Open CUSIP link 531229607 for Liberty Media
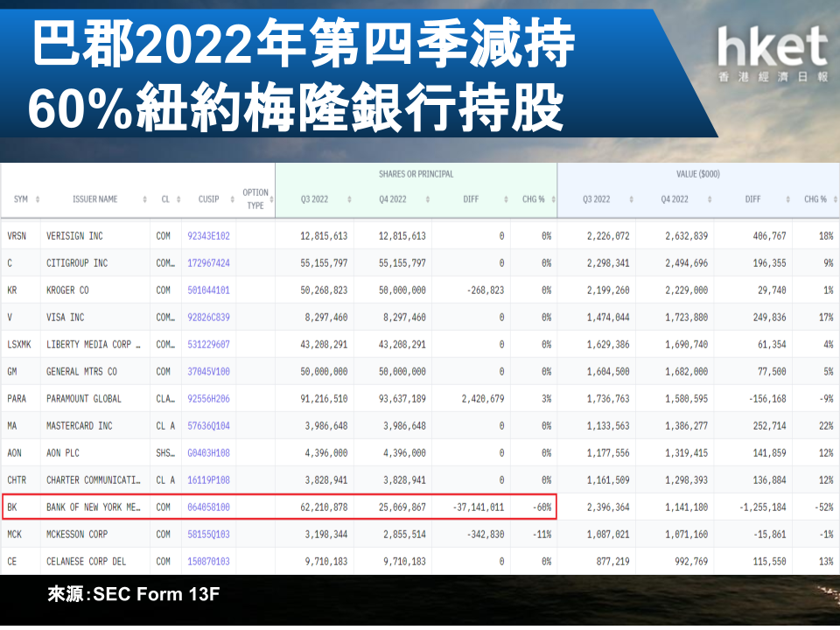This screenshot has height=630, width=840. point(208,345)
